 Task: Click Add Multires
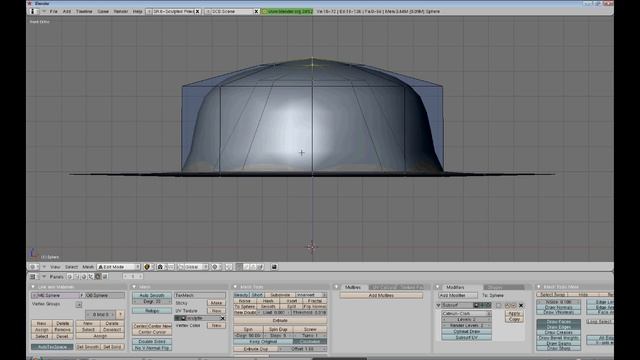pos(381,295)
